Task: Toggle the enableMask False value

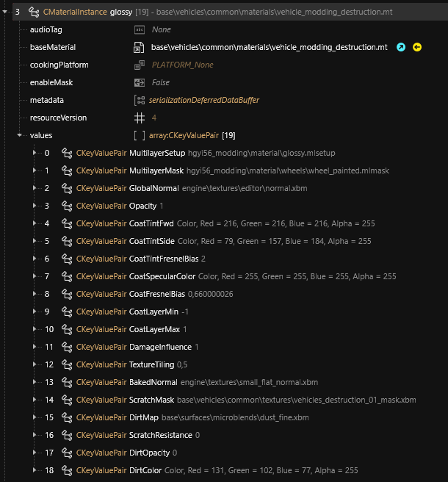Action: tap(160, 82)
